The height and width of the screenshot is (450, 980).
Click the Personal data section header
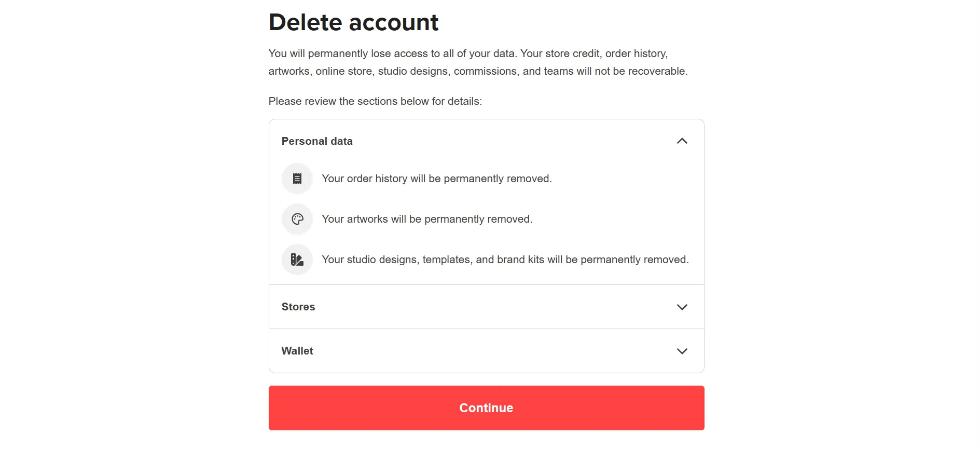(317, 141)
